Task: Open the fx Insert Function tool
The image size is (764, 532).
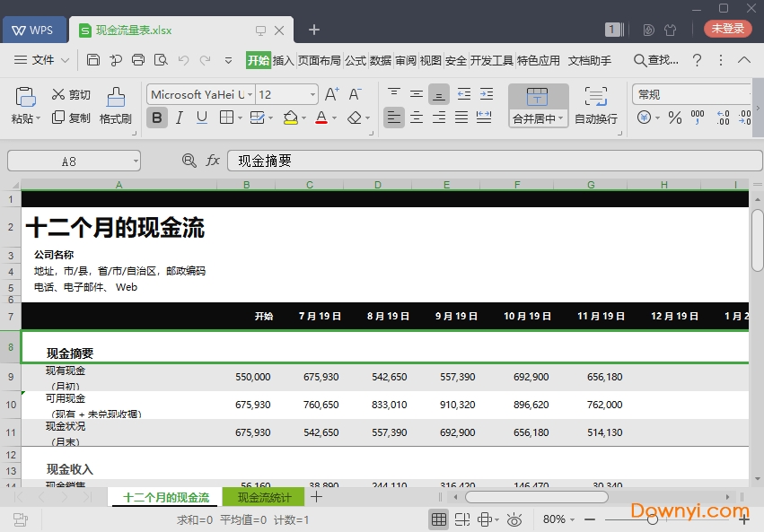Action: [x=213, y=160]
